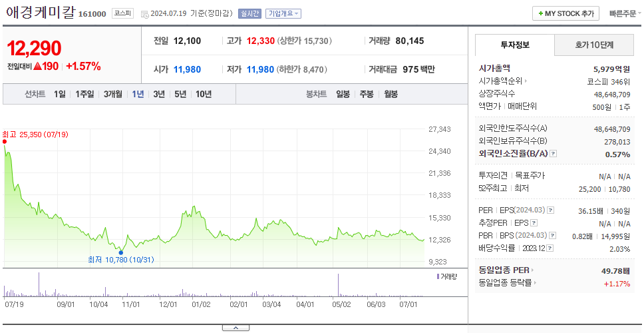
Task: Select the 3년 line chart period
Action: pyautogui.click(x=159, y=94)
